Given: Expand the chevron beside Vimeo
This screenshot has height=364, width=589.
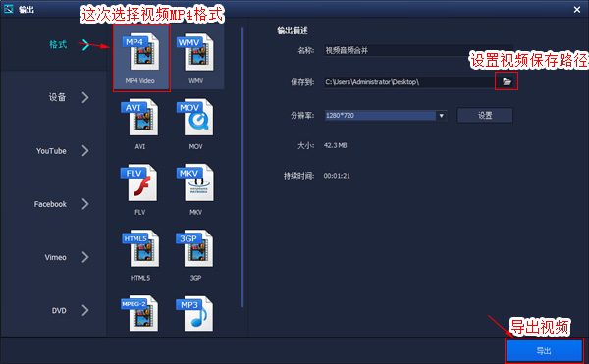Looking at the screenshot, I should 85,257.
